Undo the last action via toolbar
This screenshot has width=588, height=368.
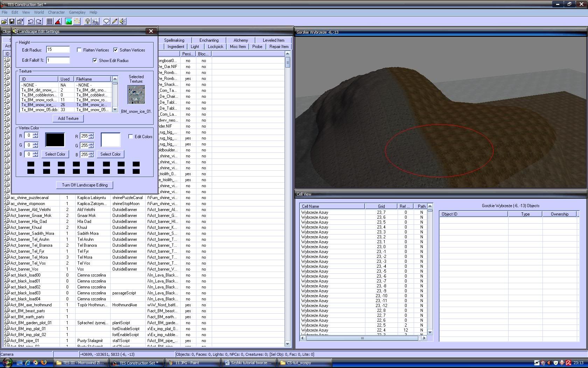click(31, 21)
